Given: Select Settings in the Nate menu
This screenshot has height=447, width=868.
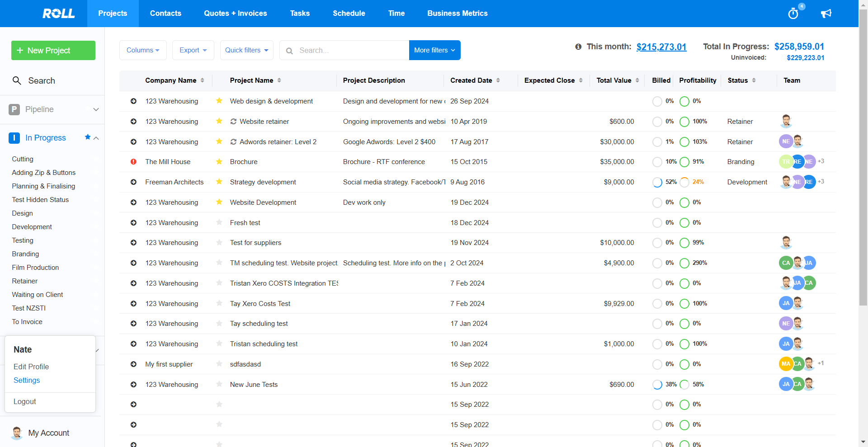Looking at the screenshot, I should pyautogui.click(x=27, y=380).
